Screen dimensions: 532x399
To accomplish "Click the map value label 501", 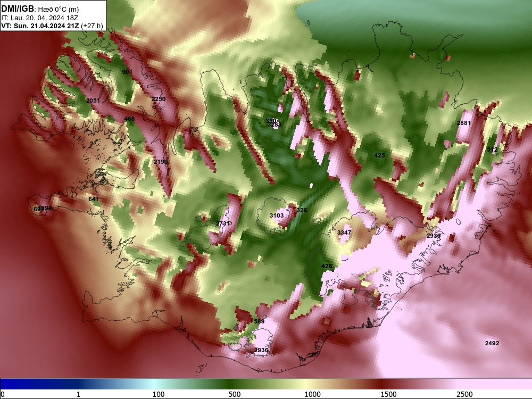I will 127,72.
